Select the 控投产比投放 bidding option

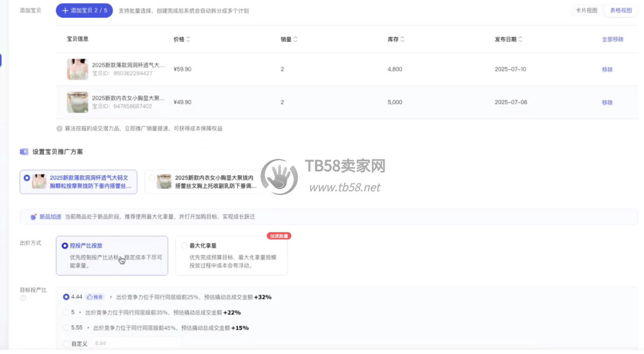tap(65, 246)
